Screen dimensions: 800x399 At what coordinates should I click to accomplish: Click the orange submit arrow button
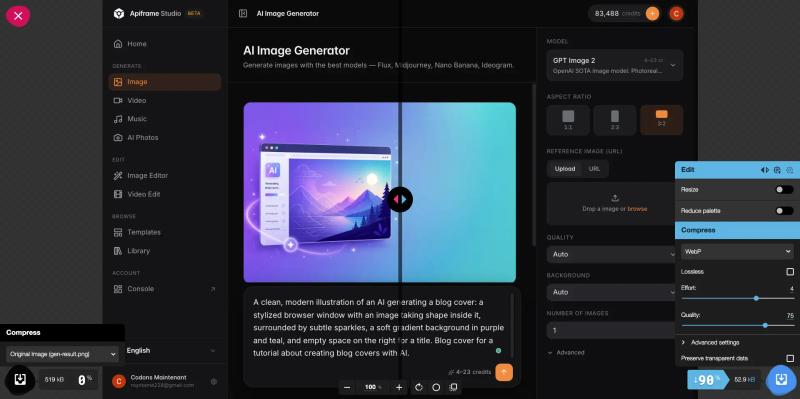click(504, 372)
